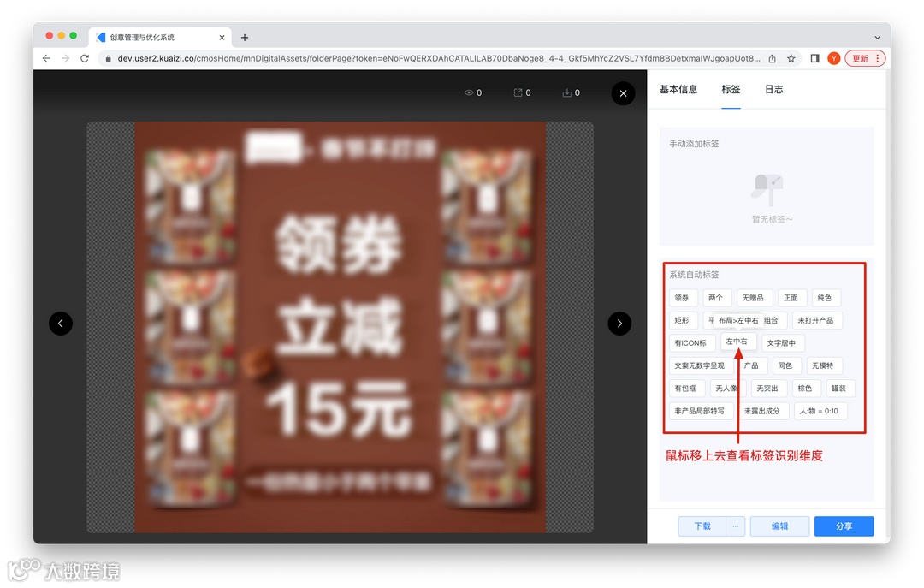Select the 领券 auto tag chip
Image resolution: width=924 pixels, height=588 pixels.
683,297
